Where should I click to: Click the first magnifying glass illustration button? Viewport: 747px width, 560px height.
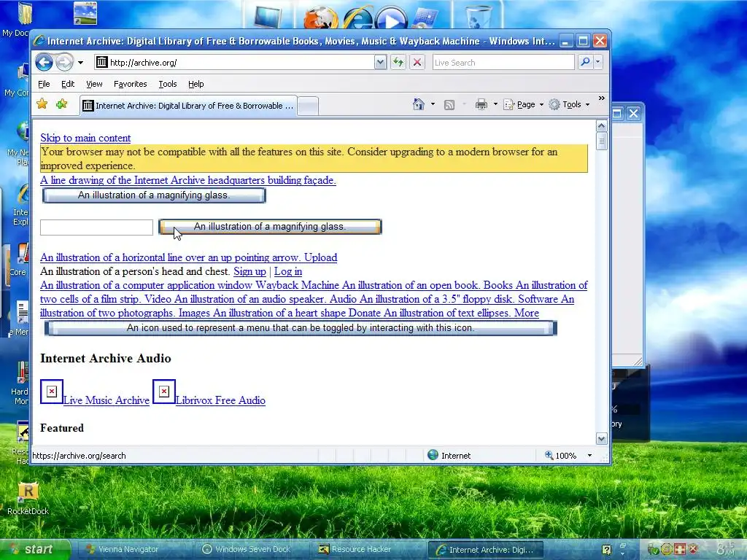coord(154,195)
